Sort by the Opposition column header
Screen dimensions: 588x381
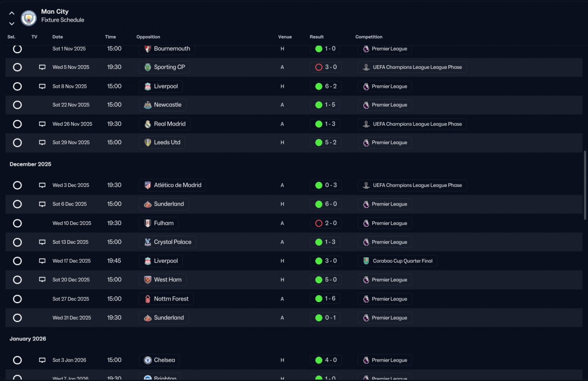(148, 37)
